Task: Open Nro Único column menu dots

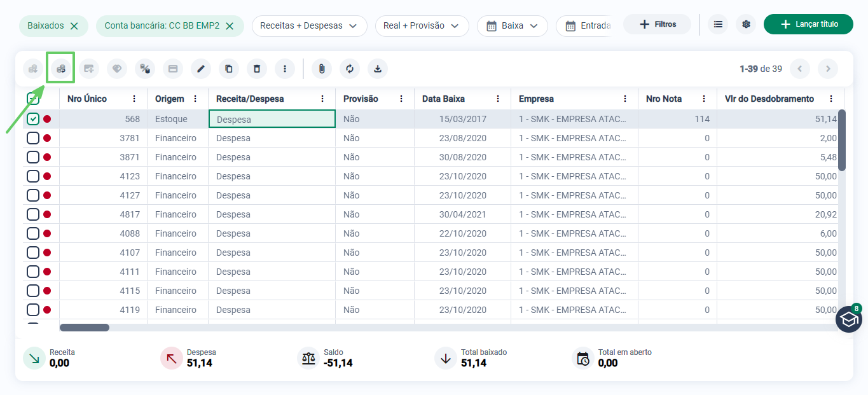Action: 134,99
